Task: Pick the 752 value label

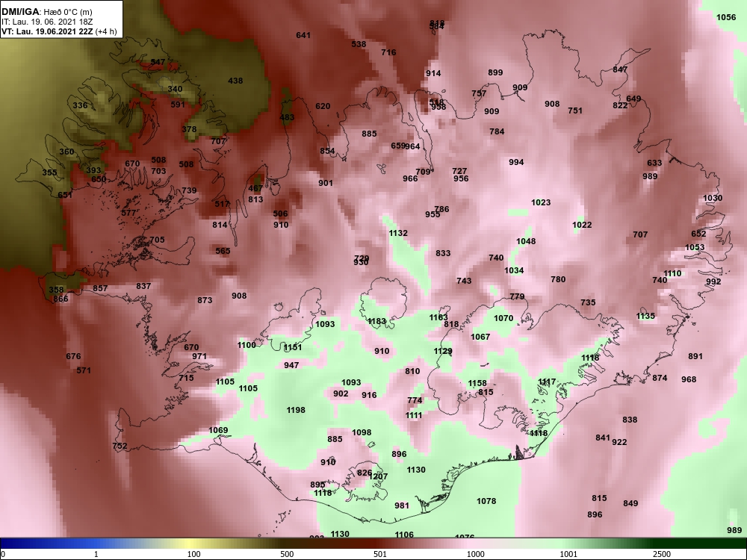Action: click(x=120, y=447)
